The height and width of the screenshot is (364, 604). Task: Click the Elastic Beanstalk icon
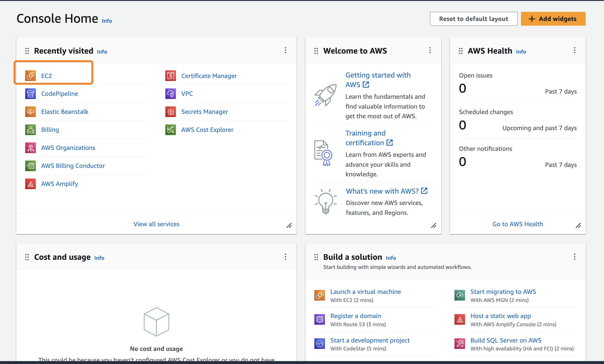[x=30, y=112]
